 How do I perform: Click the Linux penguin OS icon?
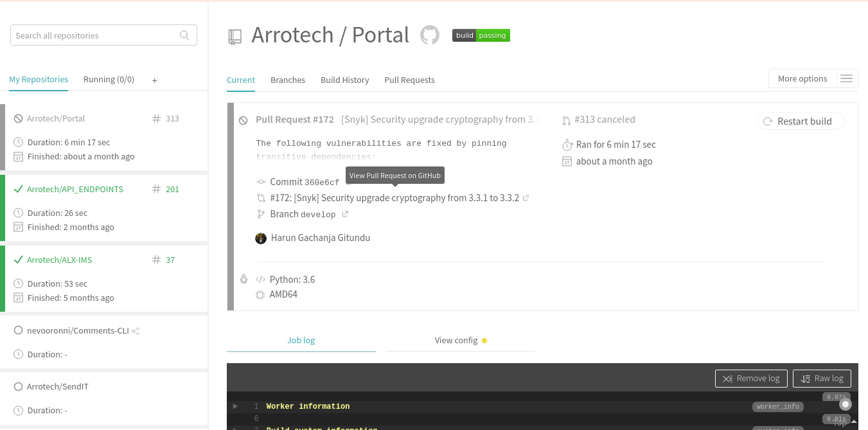click(x=244, y=280)
